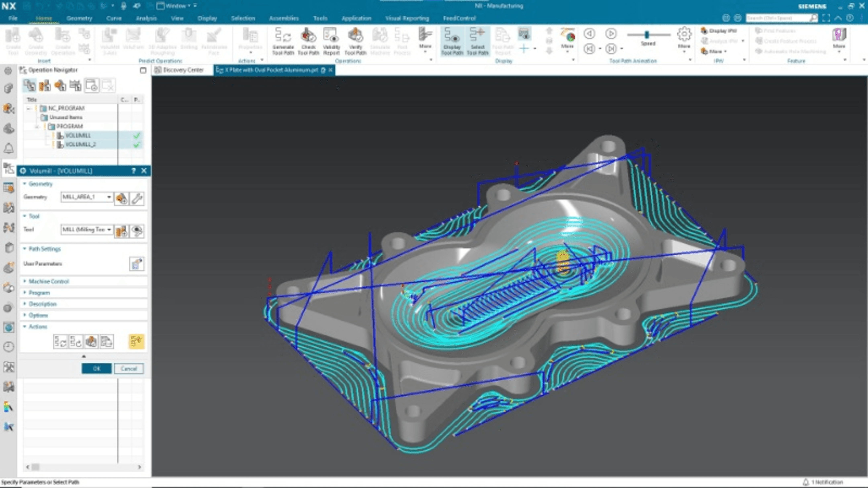The height and width of the screenshot is (488, 868).
Task: Click the highlighted generate action in Actions section
Action: [x=136, y=341]
